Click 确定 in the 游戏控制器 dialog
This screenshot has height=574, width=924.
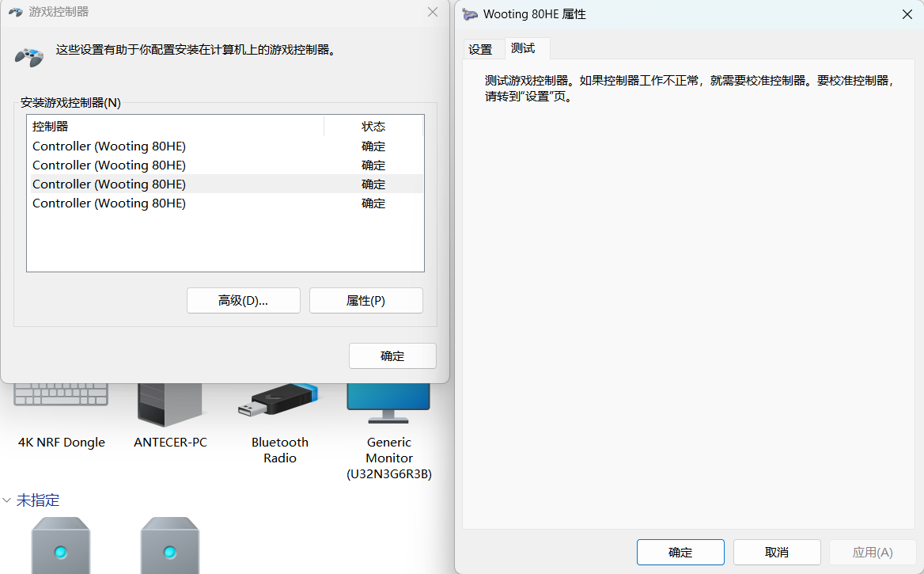point(392,355)
